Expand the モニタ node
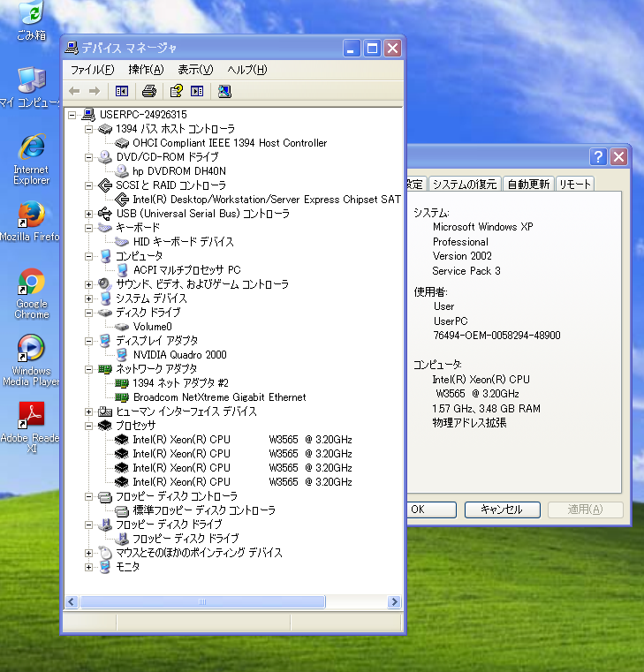 pyautogui.click(x=88, y=568)
